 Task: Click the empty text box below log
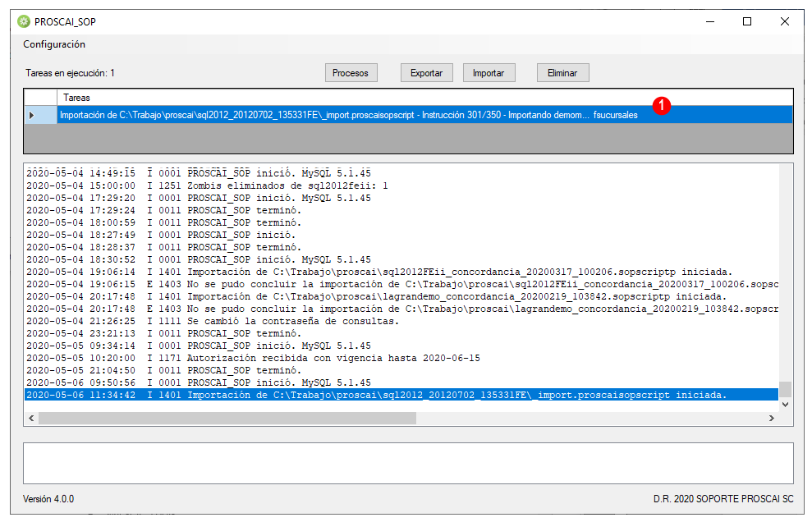pyautogui.click(x=408, y=463)
